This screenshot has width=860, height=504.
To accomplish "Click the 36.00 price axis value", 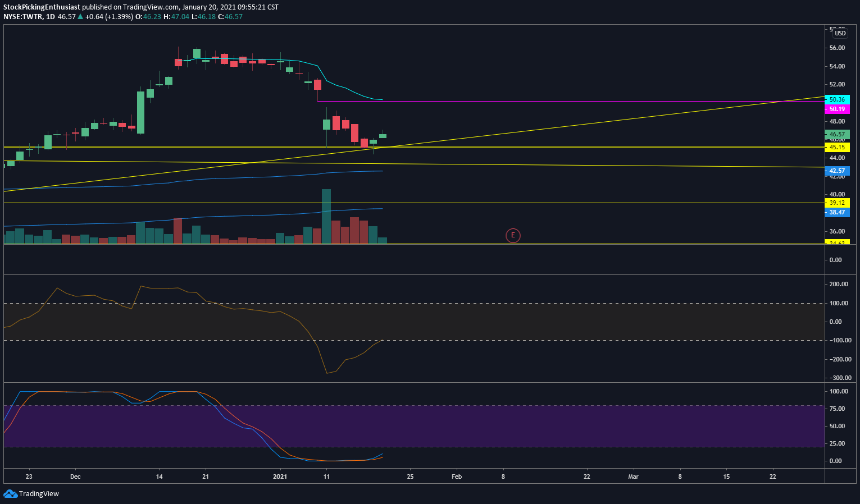I will coord(837,231).
